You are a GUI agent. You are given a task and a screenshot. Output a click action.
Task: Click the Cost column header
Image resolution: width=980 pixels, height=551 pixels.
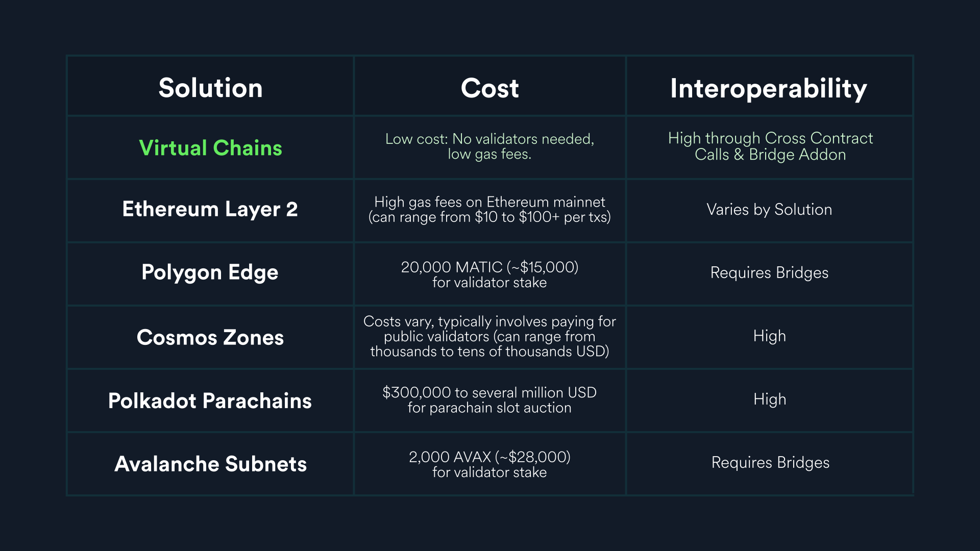[489, 88]
